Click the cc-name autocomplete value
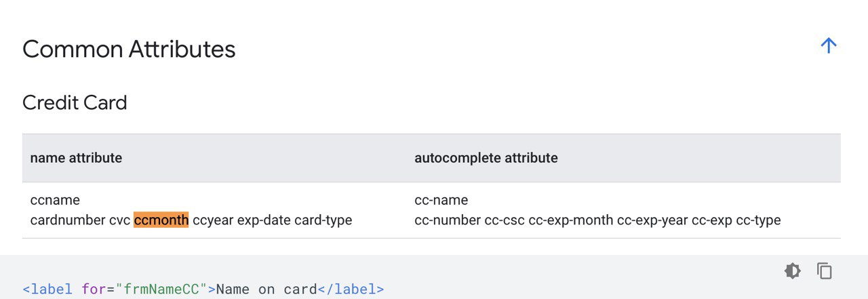This screenshot has height=299, width=868. 441,200
